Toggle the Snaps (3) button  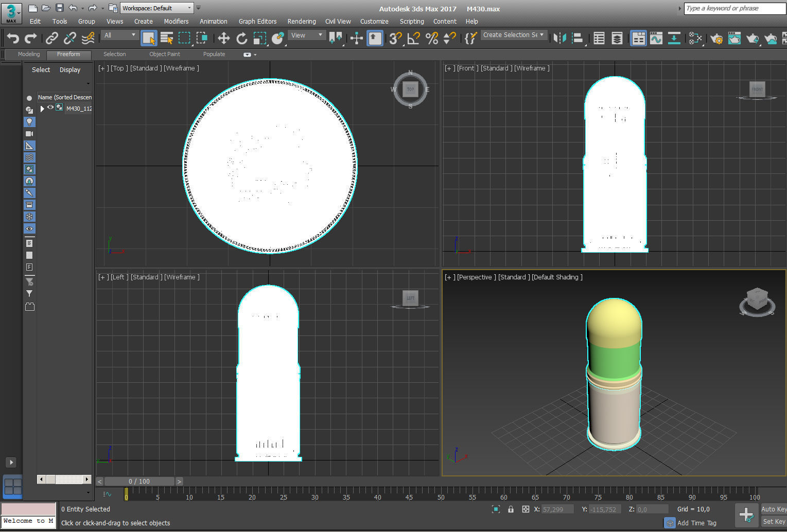tap(395, 38)
